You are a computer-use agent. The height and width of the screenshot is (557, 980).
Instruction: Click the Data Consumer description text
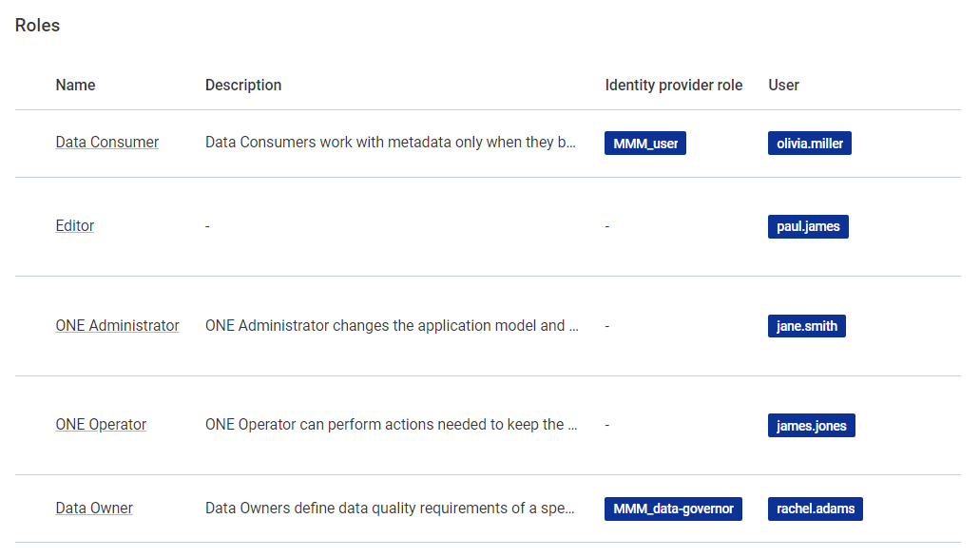(390, 142)
